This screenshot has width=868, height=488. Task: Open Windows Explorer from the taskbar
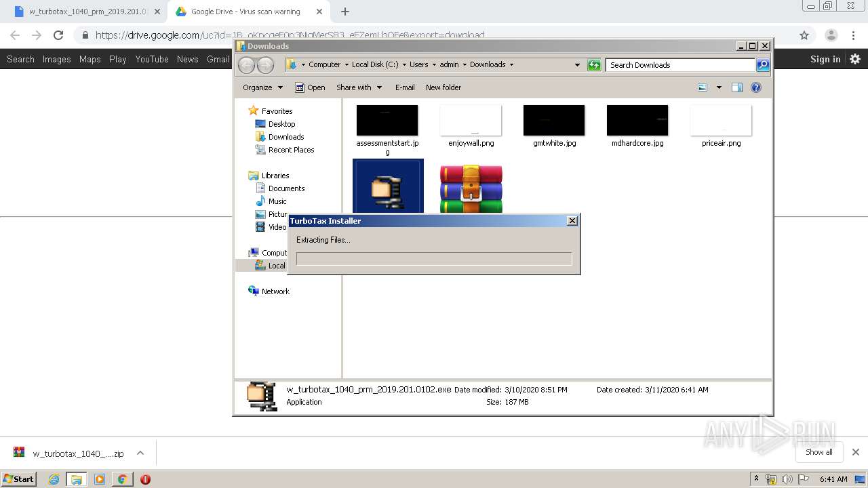(x=77, y=479)
